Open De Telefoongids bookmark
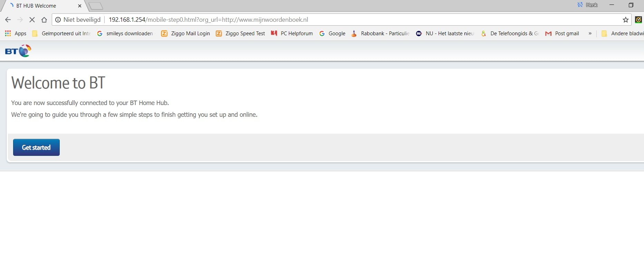644x254 pixels. point(510,34)
